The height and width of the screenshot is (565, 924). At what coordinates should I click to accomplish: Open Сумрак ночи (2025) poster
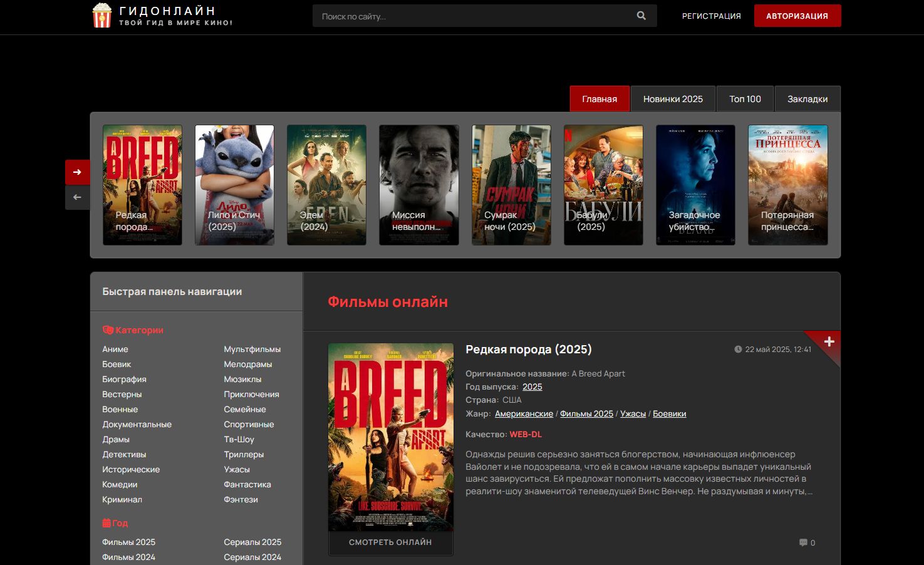511,185
